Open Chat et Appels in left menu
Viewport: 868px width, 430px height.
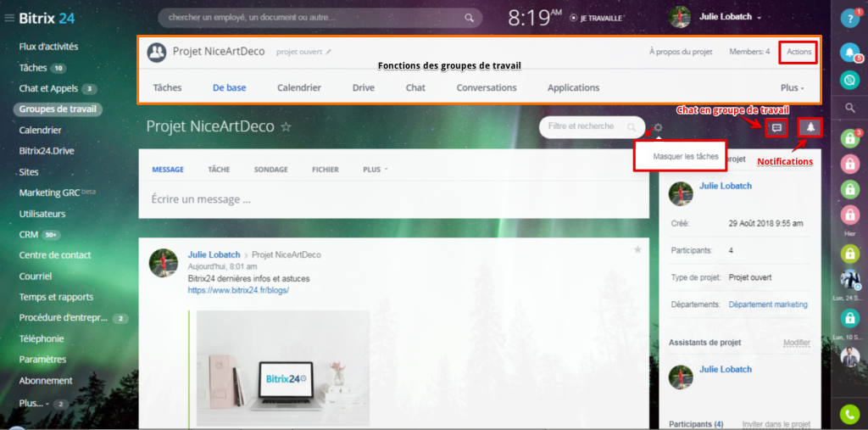click(48, 89)
